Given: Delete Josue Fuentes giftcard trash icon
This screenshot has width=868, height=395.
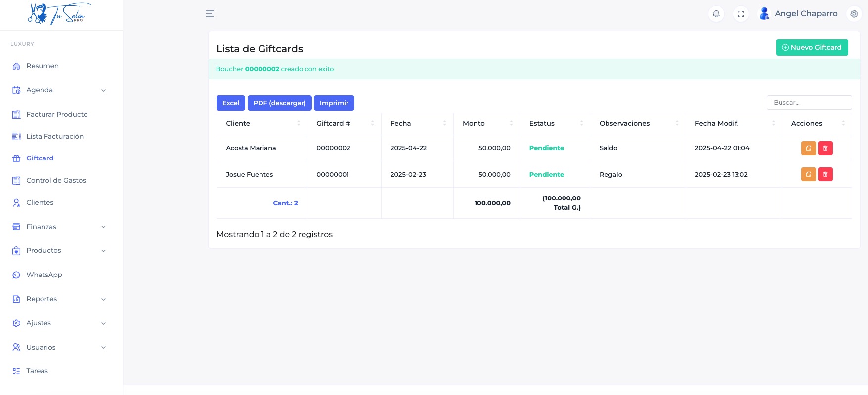Looking at the screenshot, I should point(825,174).
